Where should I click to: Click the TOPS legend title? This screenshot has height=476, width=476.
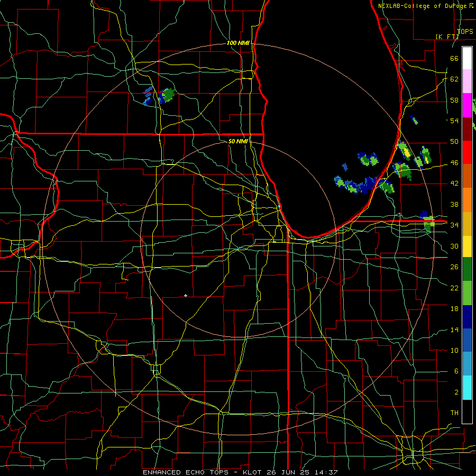pos(465,32)
